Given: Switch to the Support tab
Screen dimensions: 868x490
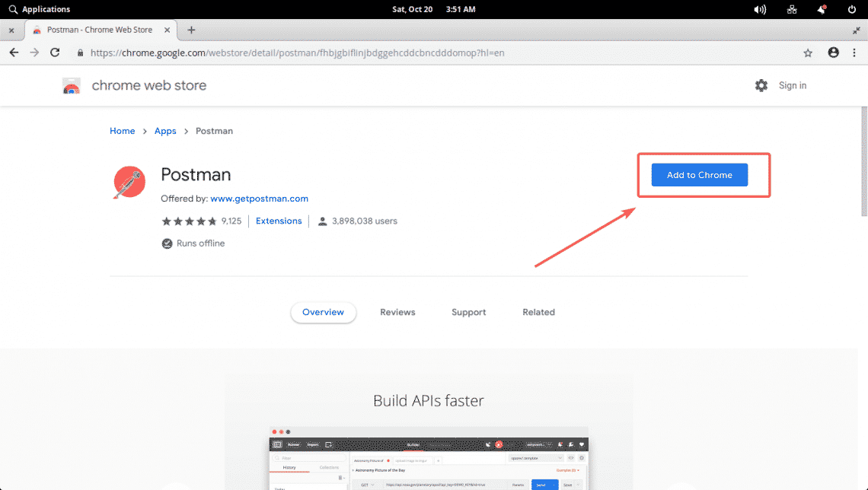Looking at the screenshot, I should (x=468, y=312).
